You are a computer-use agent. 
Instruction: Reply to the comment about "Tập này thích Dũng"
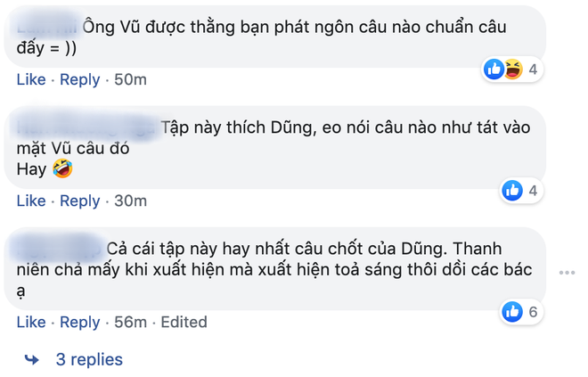pos(80,201)
